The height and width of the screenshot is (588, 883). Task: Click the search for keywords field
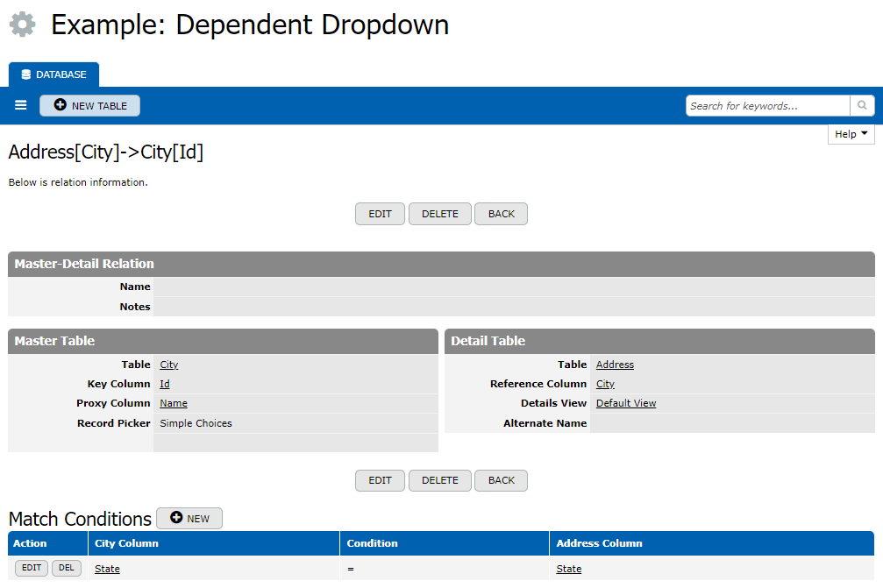(x=767, y=106)
